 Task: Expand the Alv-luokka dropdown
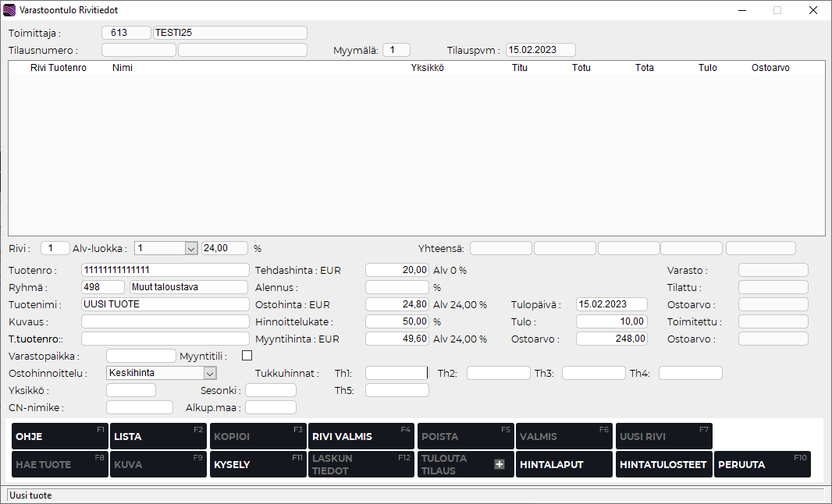click(190, 248)
